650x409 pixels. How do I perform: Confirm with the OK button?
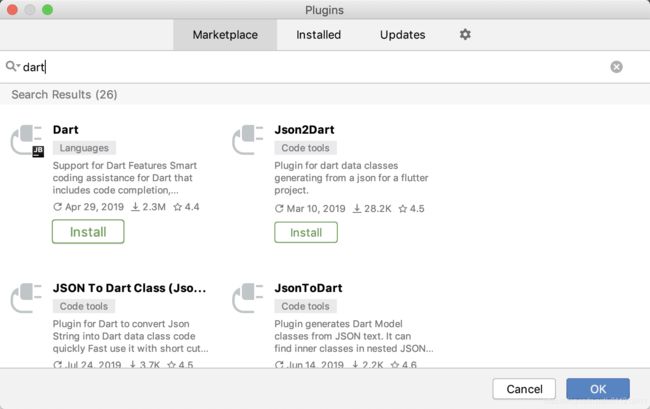[x=598, y=389]
